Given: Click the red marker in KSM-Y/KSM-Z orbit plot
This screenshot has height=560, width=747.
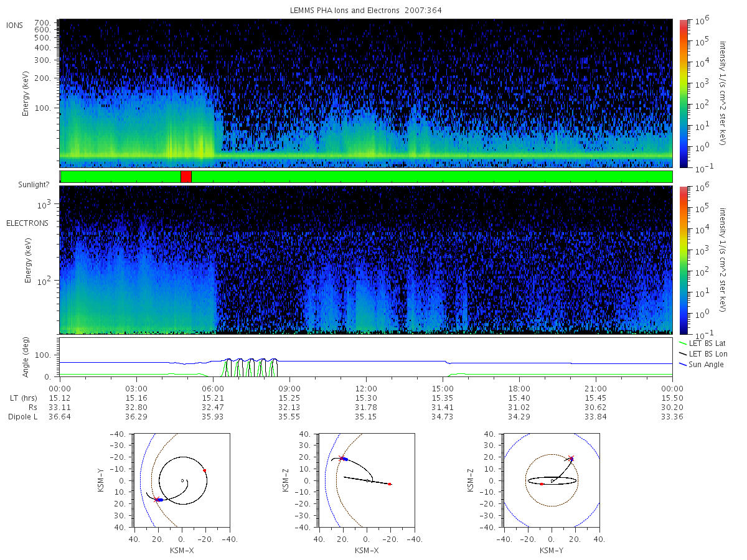Looking at the screenshot, I should click(x=542, y=483).
